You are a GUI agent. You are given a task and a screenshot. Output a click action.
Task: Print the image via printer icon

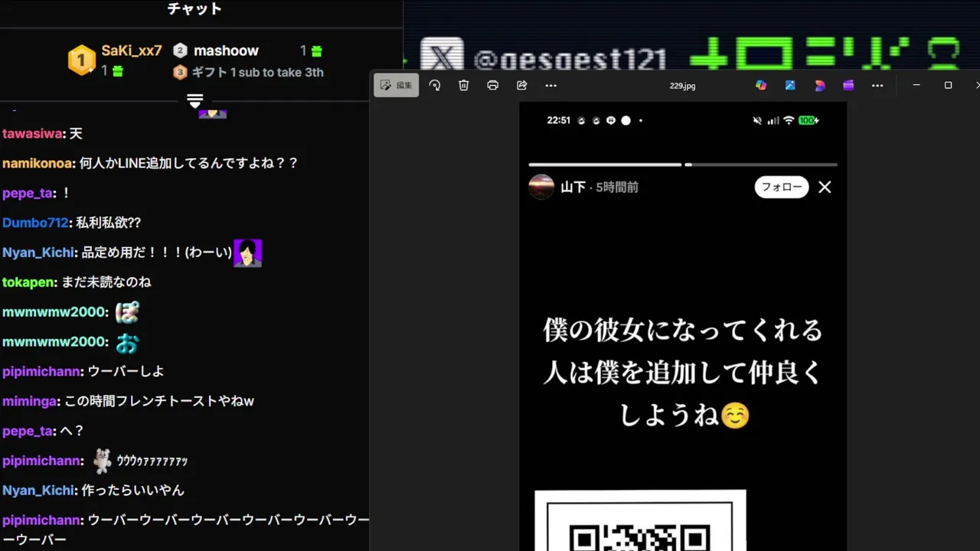pos(493,85)
